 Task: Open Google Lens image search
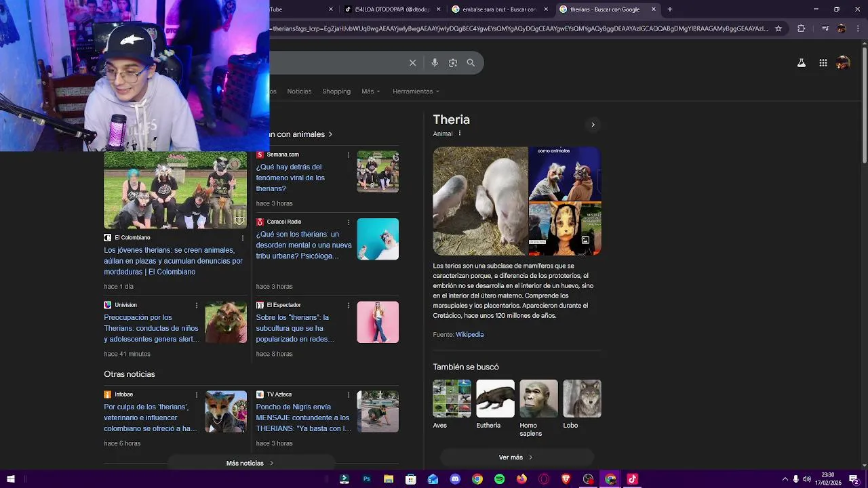tap(453, 63)
